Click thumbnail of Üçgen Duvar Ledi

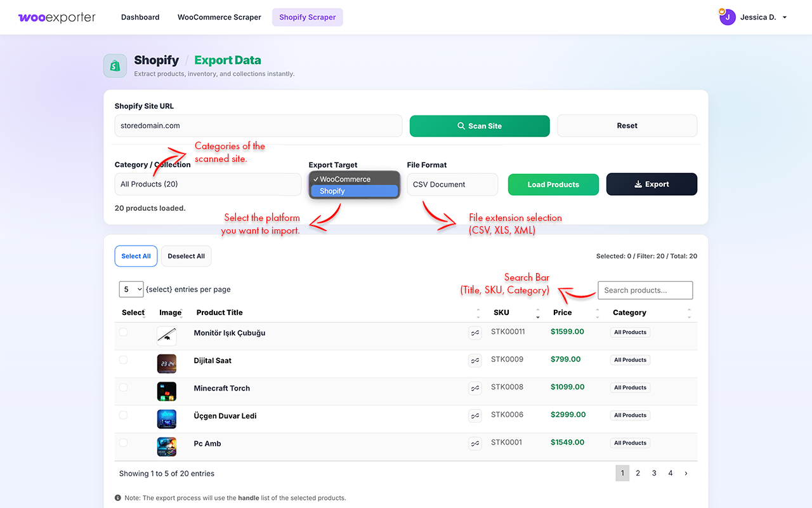[x=167, y=419]
